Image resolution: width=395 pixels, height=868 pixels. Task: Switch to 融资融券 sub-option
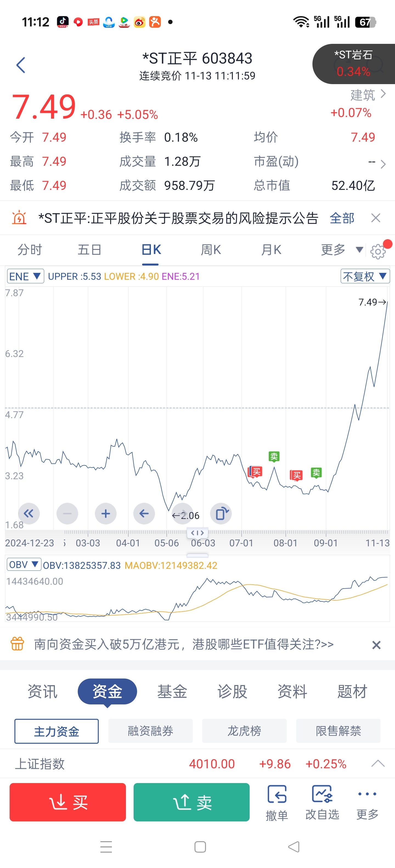click(x=150, y=731)
